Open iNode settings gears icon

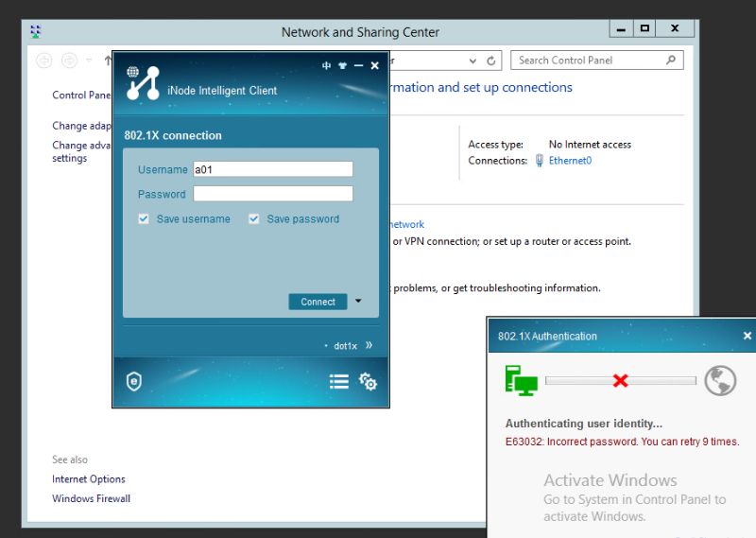coord(368,382)
